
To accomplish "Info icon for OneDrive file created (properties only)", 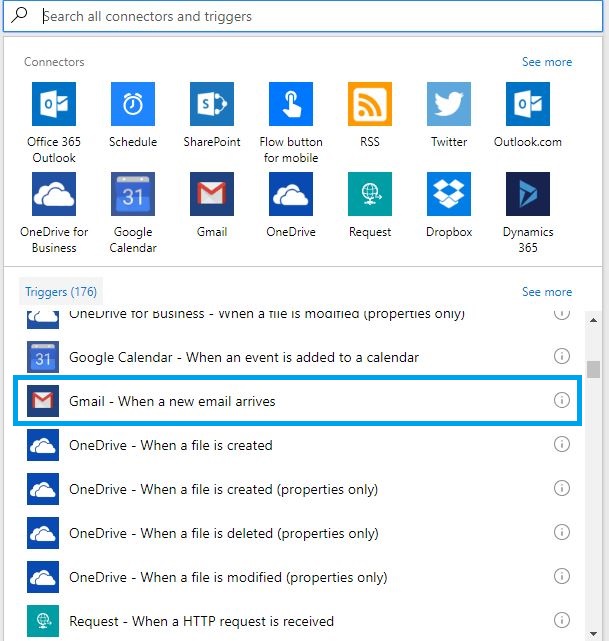I will click(x=562, y=488).
